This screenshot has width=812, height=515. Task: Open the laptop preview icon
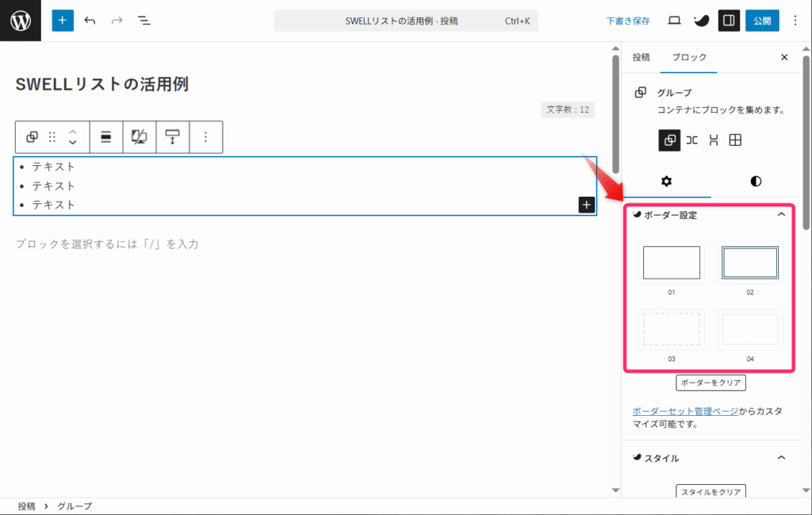674,21
